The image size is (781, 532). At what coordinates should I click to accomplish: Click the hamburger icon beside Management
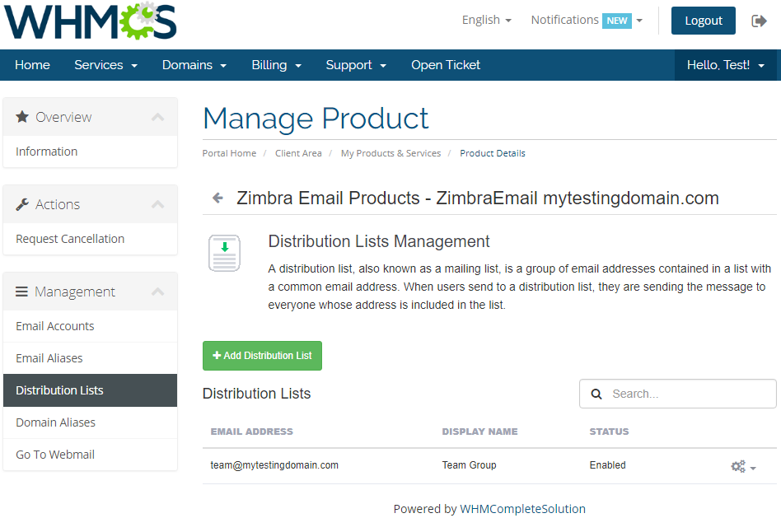[21, 292]
